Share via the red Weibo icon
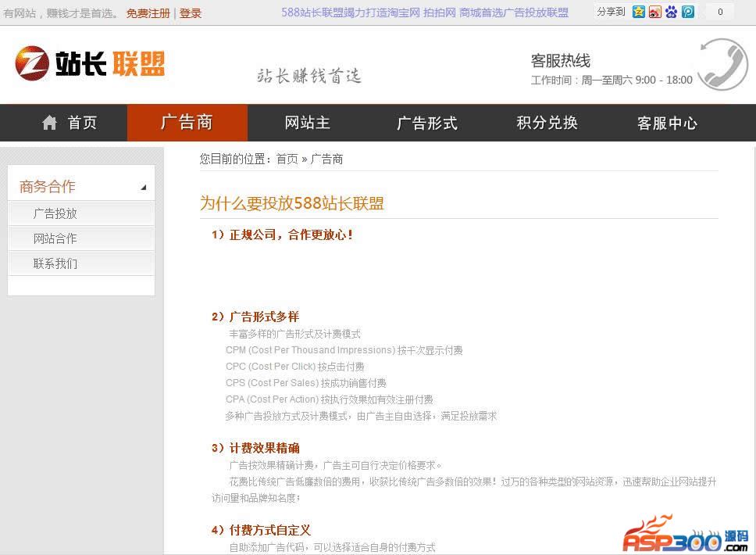The height and width of the screenshot is (555, 756). pos(654,12)
